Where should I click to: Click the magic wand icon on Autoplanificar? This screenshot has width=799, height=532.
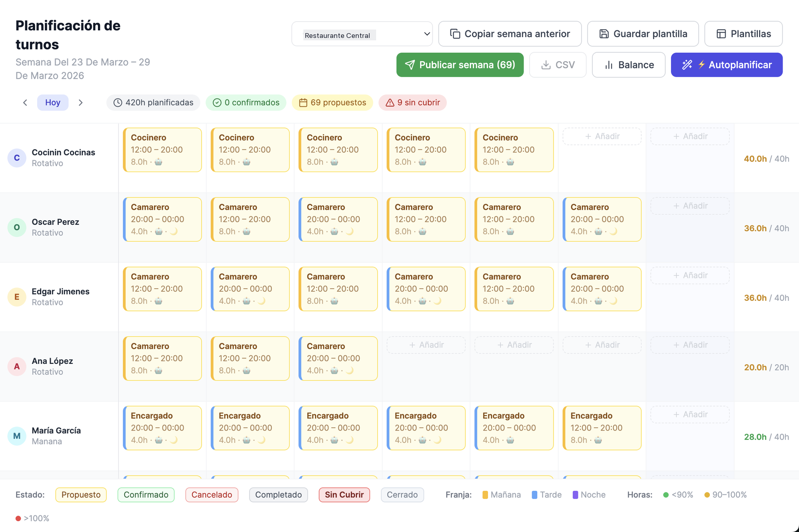pyautogui.click(x=687, y=65)
